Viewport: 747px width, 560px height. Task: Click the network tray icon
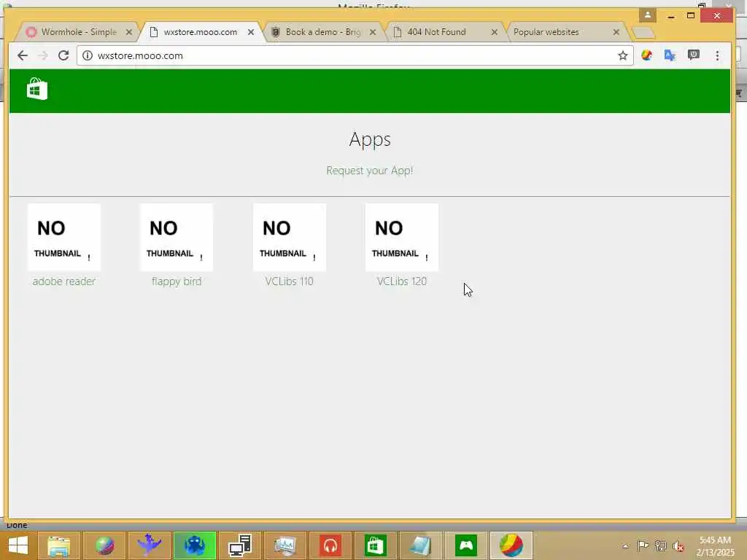660,545
